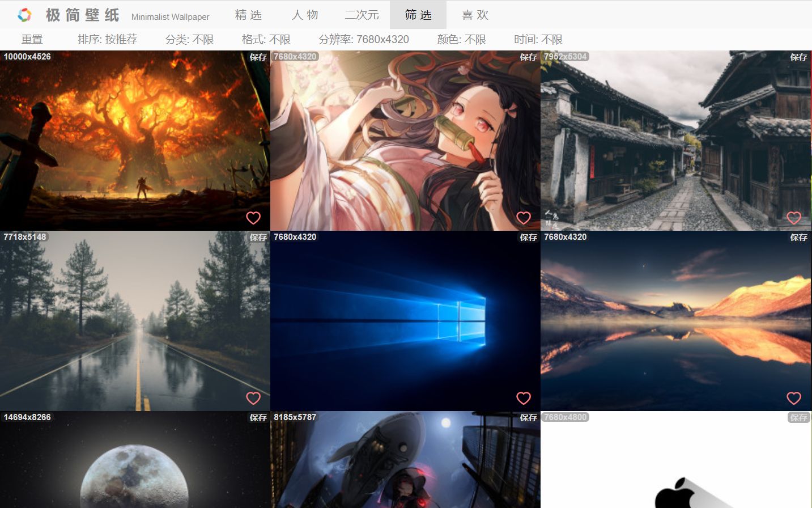812x508 pixels.
Task: Reset filters with 重置
Action: 32,39
